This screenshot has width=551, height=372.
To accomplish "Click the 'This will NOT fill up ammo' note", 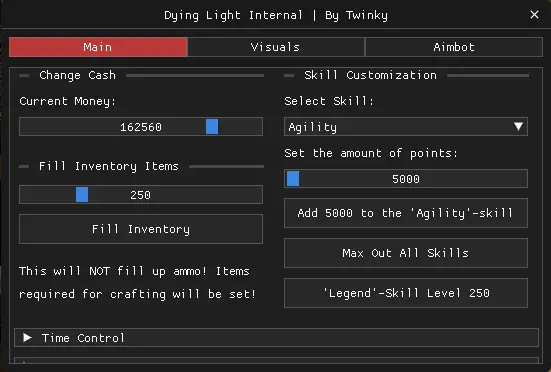I will click(137, 282).
